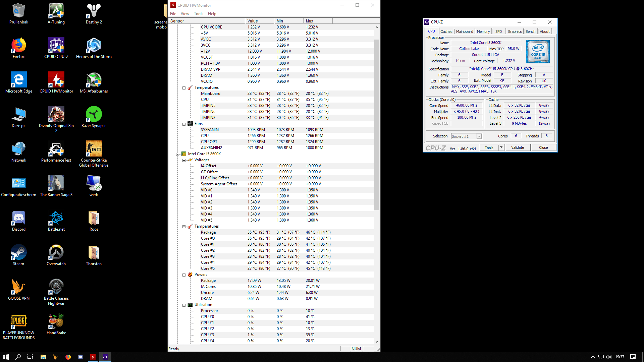Open taskbar search magnifier
This screenshot has width=644, height=362.
pos(18,357)
